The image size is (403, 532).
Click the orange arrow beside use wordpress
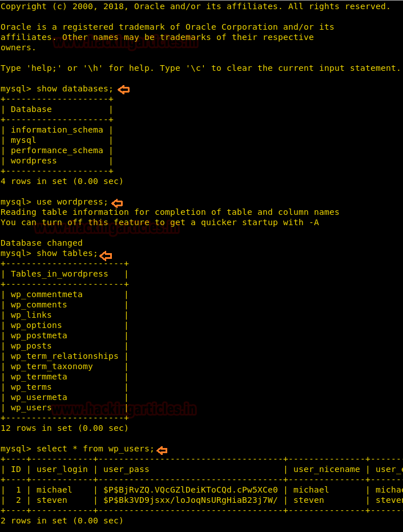click(117, 203)
